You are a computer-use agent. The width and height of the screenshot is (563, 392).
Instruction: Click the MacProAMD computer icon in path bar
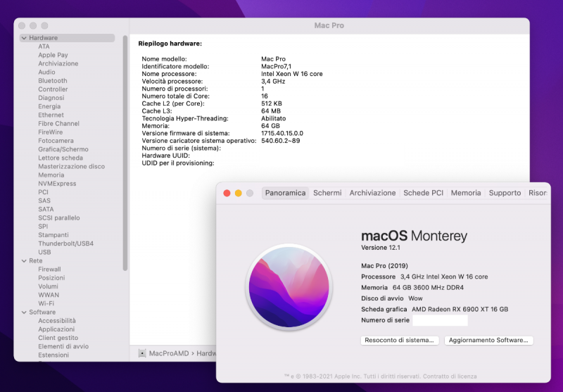[x=142, y=353]
